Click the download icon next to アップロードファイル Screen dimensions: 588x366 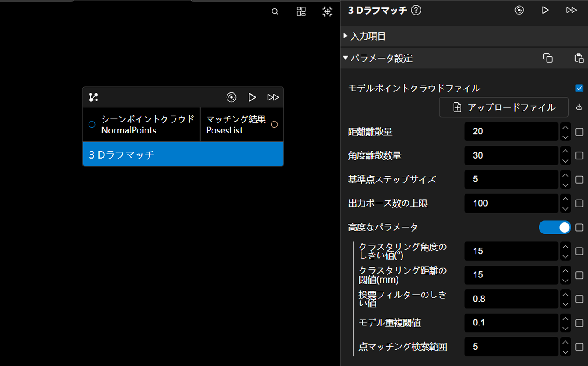point(579,107)
